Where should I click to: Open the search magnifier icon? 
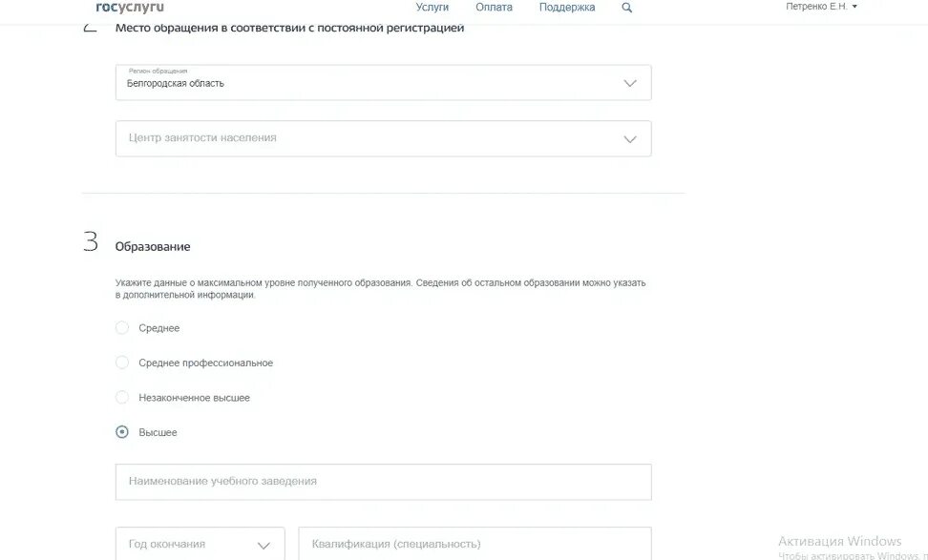click(x=626, y=8)
